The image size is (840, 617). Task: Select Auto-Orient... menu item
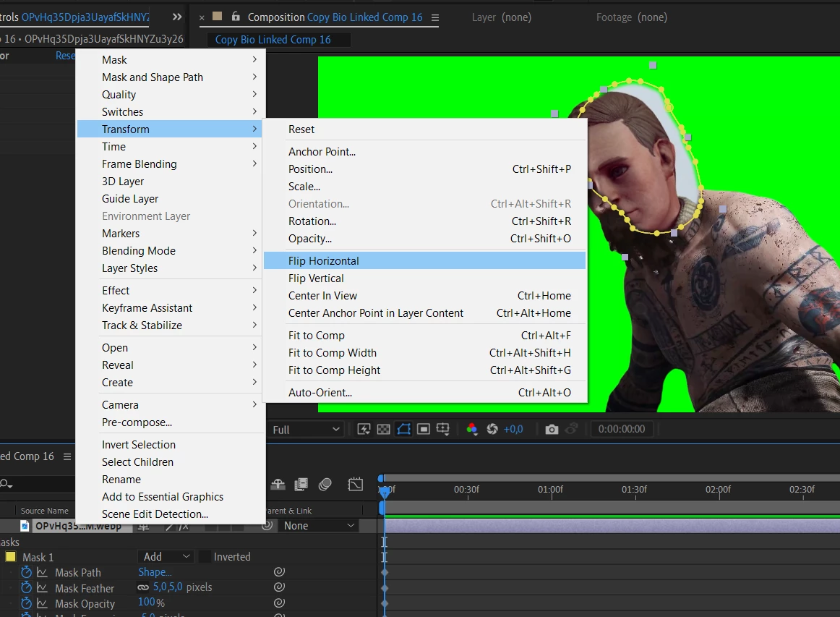(x=425, y=392)
